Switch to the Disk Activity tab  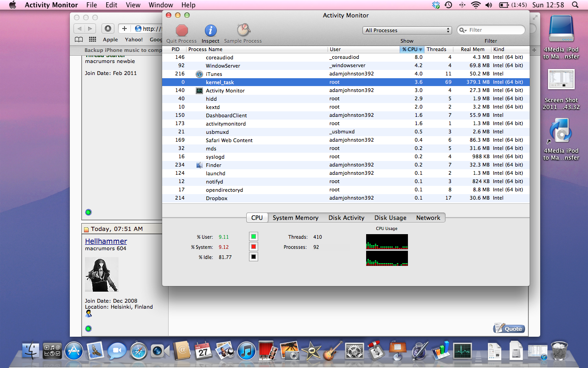(346, 218)
